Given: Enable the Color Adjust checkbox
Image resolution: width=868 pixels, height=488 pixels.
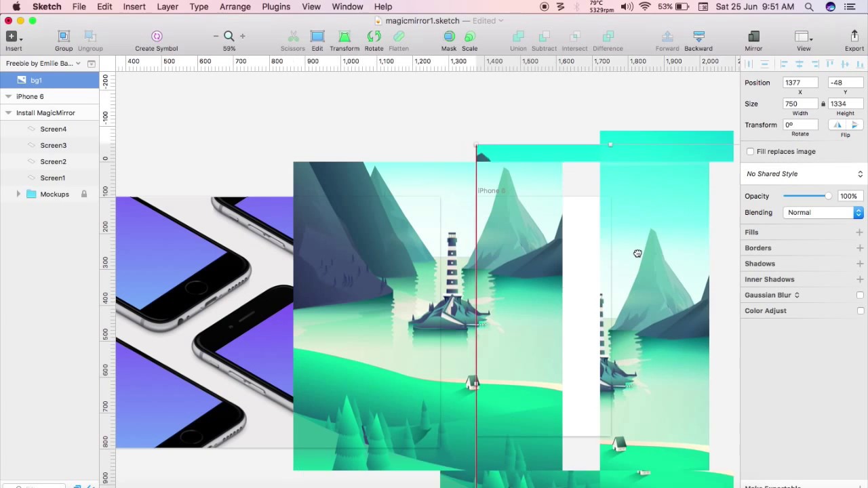Looking at the screenshot, I should 860,310.
